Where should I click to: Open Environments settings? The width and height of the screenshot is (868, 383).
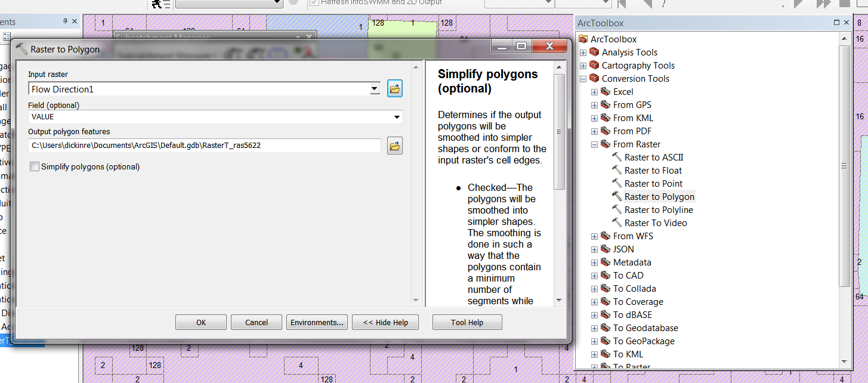point(317,322)
